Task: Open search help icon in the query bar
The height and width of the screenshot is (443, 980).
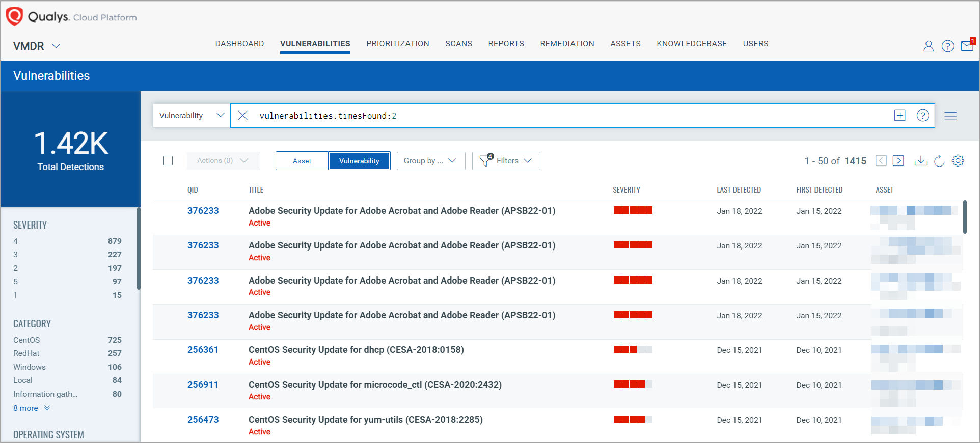Action: click(x=923, y=116)
